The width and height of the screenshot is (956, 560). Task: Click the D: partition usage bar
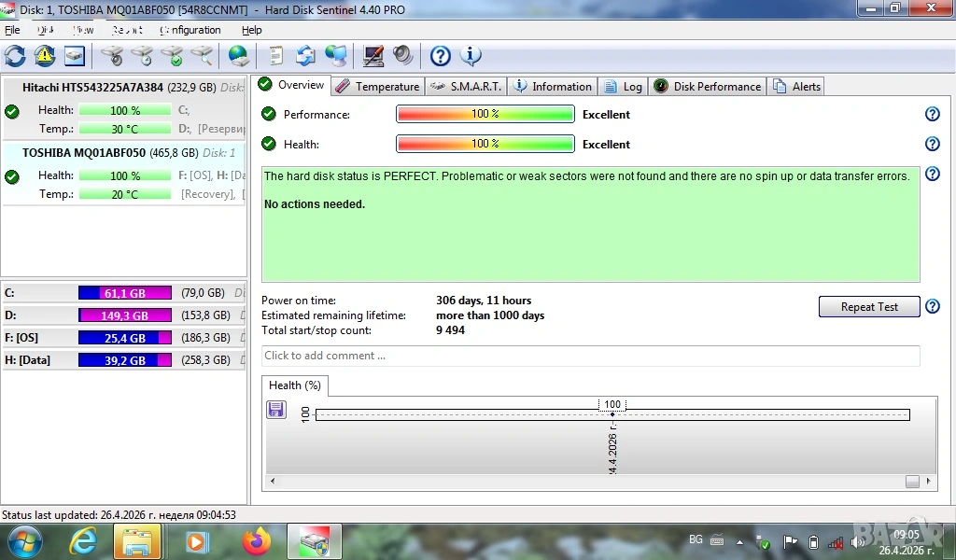tap(124, 315)
